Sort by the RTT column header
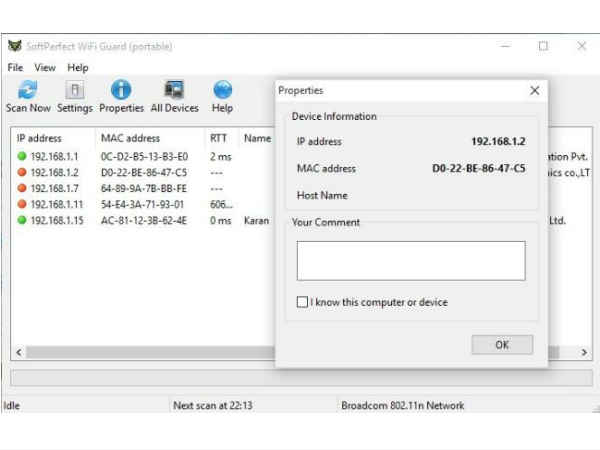This screenshot has width=600, height=450. coord(218,138)
